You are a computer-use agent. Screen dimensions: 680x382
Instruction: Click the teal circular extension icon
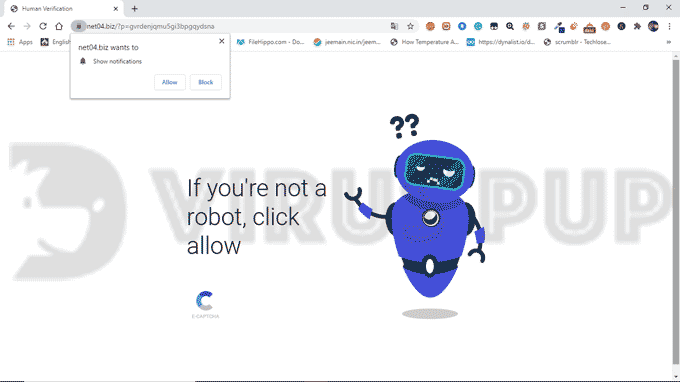click(478, 26)
